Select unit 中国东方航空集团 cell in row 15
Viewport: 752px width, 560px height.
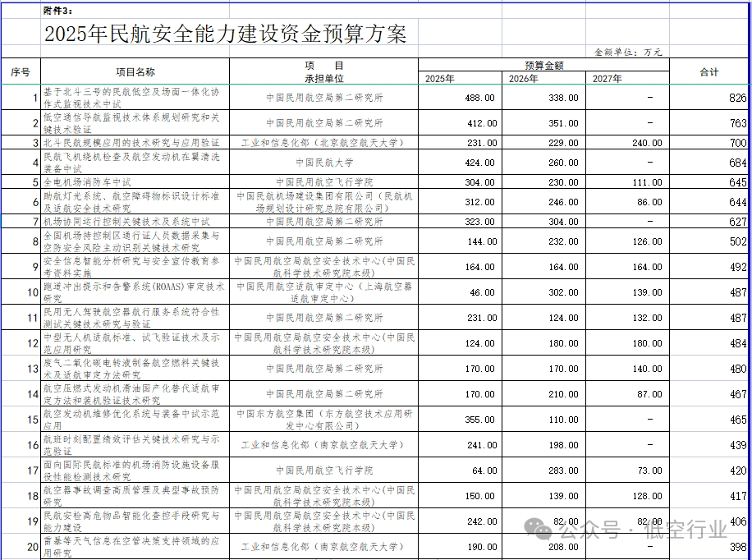pos(323,419)
